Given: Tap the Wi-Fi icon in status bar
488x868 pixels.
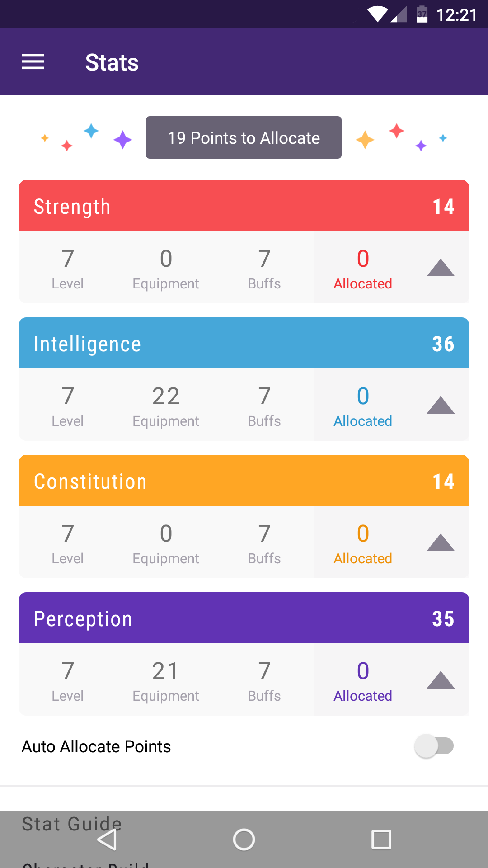Looking at the screenshot, I should 377,14.
